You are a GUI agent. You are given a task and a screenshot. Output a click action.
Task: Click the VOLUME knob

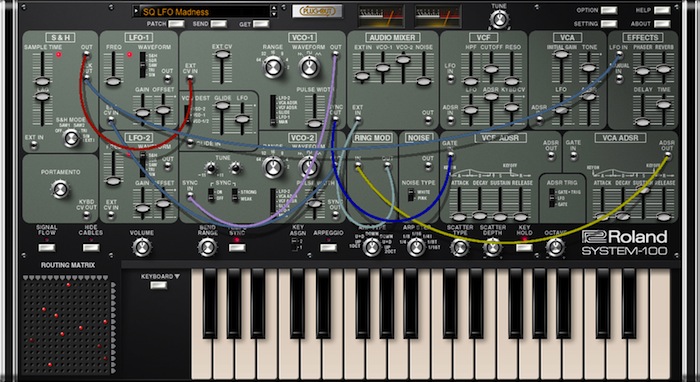pyautogui.click(x=142, y=247)
